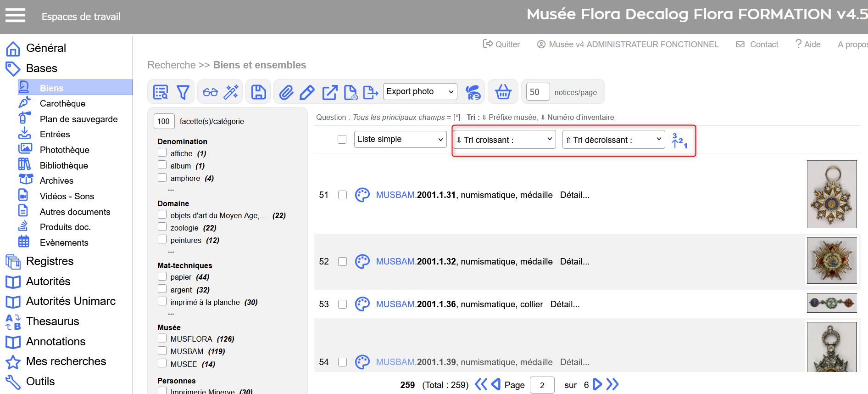The image size is (868, 394).
Task: Click the save floppy disk icon
Action: click(x=259, y=92)
